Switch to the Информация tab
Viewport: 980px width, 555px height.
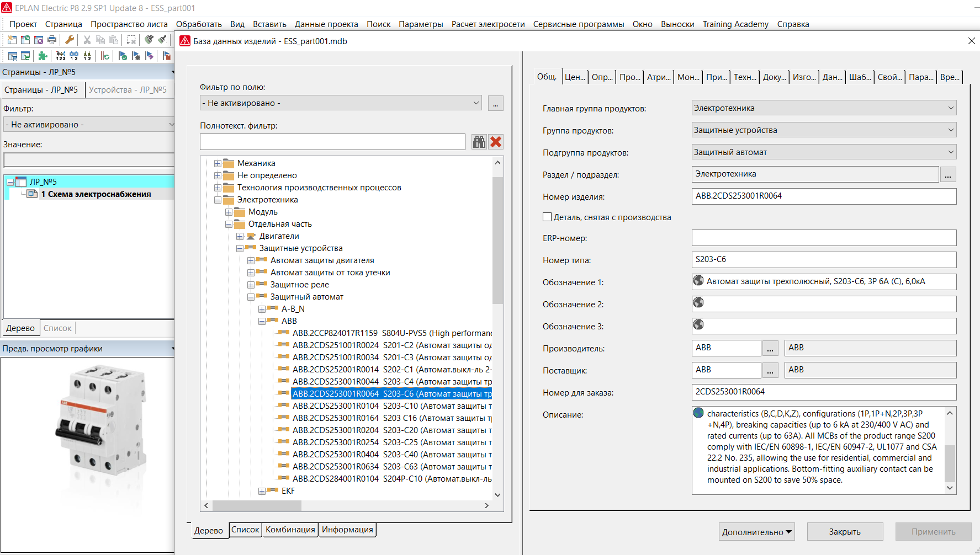347,530
